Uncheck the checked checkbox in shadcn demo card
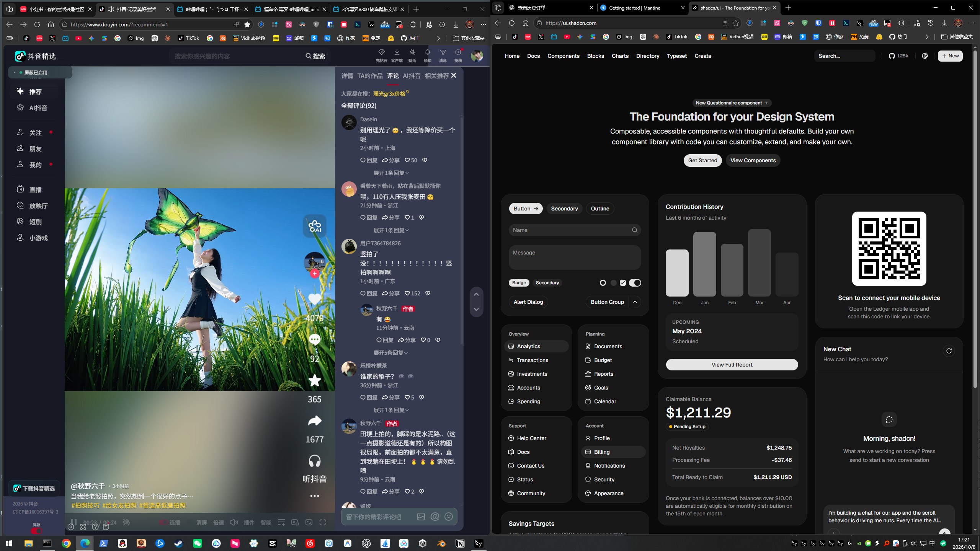 (x=623, y=283)
